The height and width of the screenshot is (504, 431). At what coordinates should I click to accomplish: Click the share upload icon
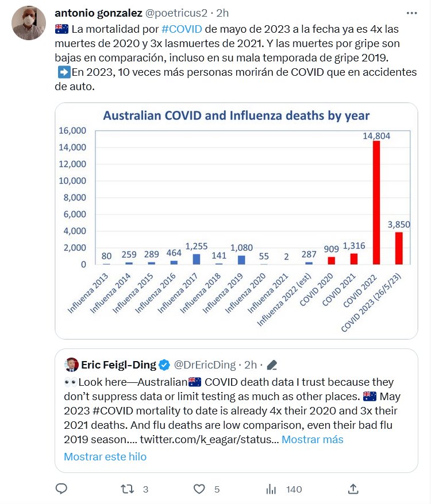tap(354, 489)
